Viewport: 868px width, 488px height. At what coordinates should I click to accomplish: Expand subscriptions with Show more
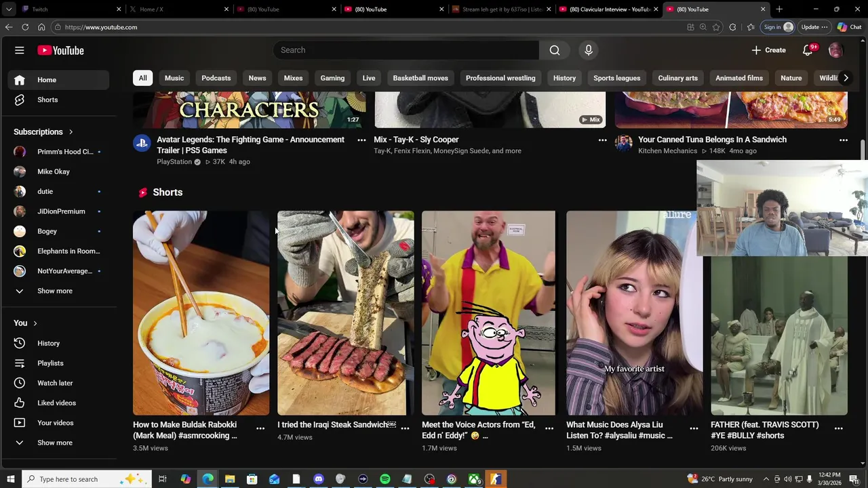pyautogui.click(x=58, y=291)
